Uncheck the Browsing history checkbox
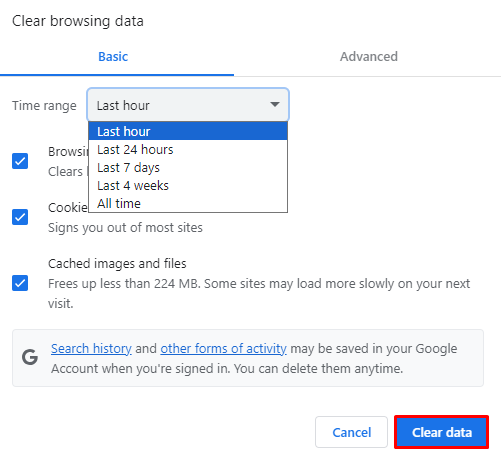Screen dimensions: 501x460 click(x=20, y=161)
